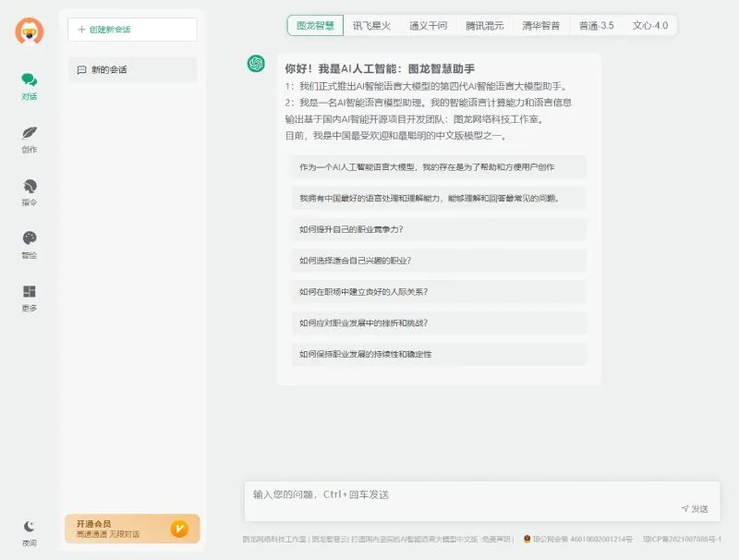
Task: Click the green AI assistant avatar icon
Action: (257, 64)
